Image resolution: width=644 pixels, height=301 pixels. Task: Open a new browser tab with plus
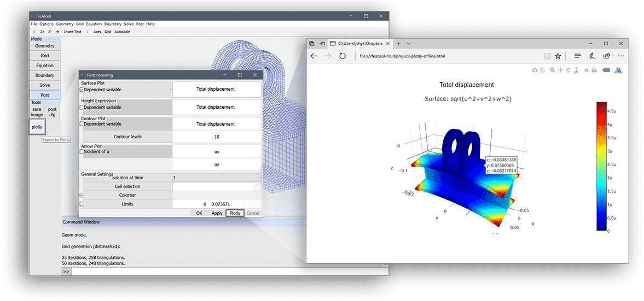coord(398,44)
